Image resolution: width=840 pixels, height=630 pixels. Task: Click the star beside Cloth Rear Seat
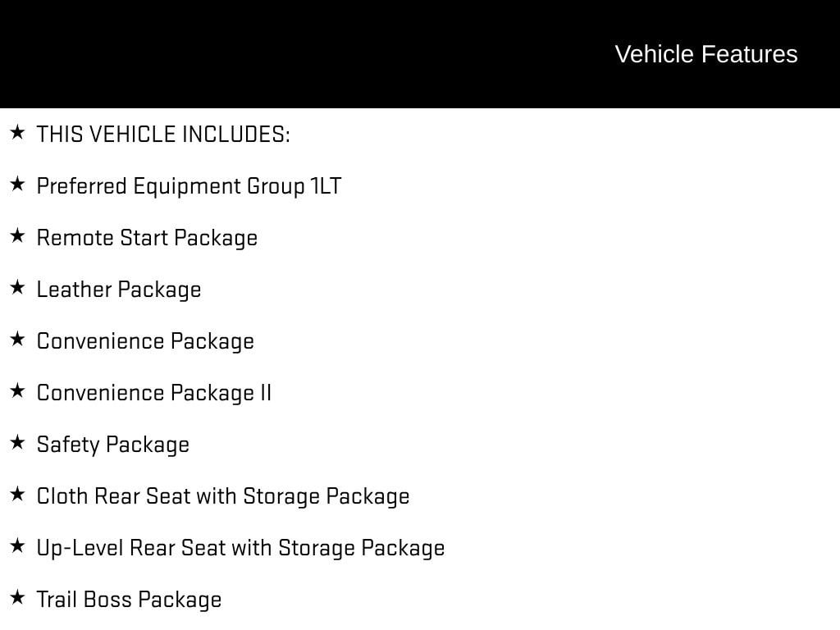click(x=17, y=494)
